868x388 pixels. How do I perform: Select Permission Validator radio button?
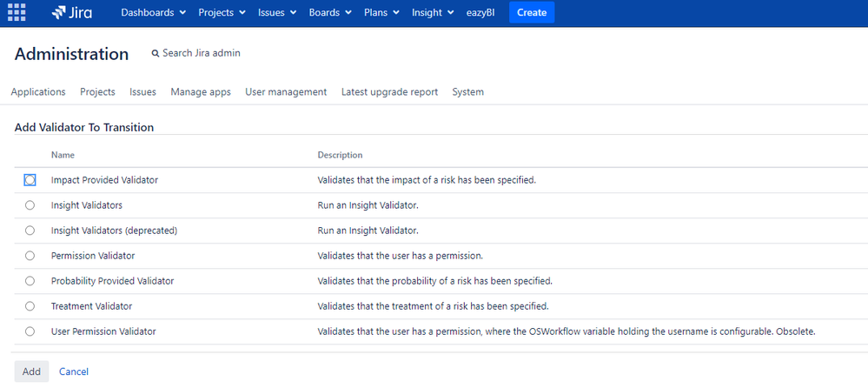point(30,256)
